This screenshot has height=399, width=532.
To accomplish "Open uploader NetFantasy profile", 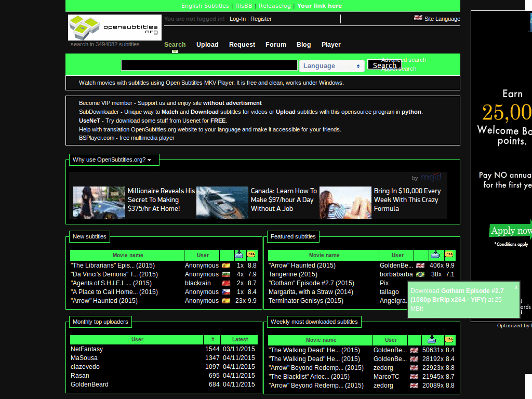I will coord(87,349).
